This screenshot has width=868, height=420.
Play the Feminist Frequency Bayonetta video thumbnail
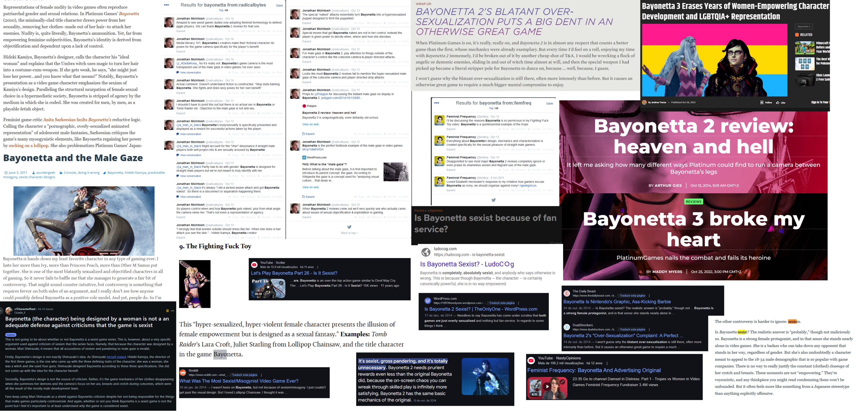click(547, 387)
